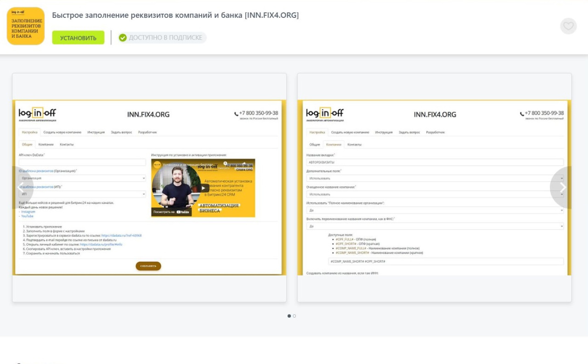Open the Instagram link in the first screenshot

pos(28,212)
